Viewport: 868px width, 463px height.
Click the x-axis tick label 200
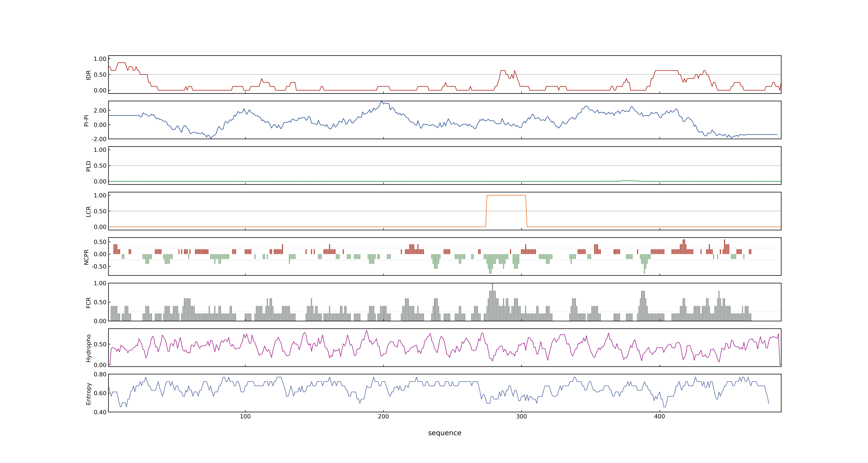[x=383, y=416]
